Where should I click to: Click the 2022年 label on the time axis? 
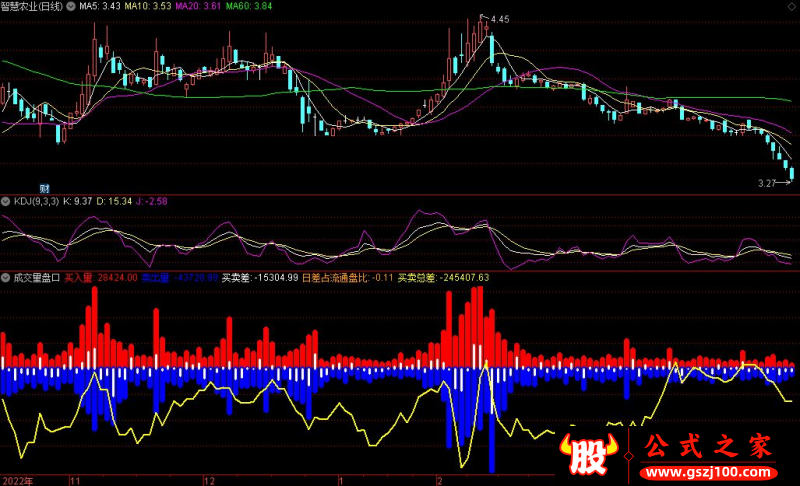(18, 481)
